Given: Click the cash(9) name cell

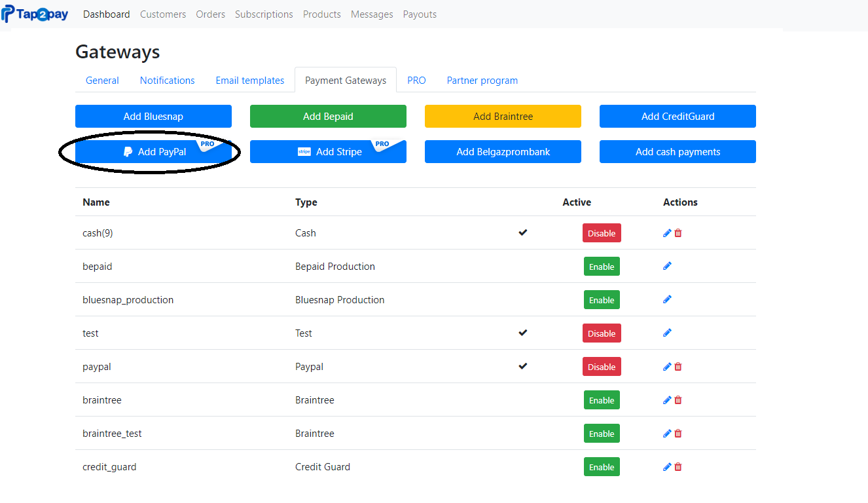Looking at the screenshot, I should [98, 233].
